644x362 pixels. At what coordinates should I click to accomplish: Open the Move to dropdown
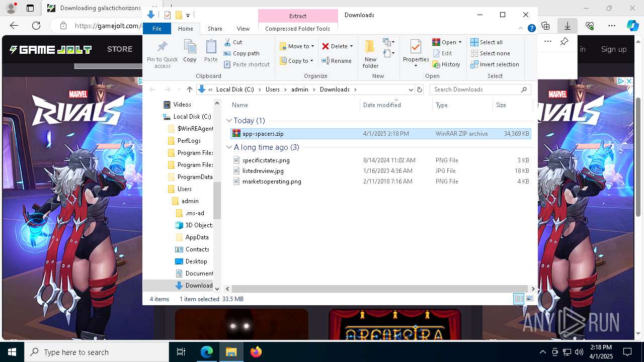coord(297,46)
